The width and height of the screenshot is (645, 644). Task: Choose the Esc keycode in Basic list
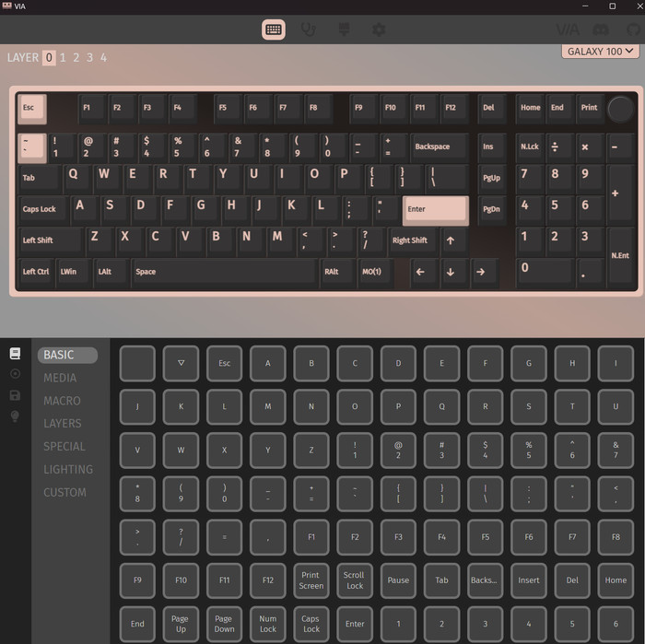[224, 363]
